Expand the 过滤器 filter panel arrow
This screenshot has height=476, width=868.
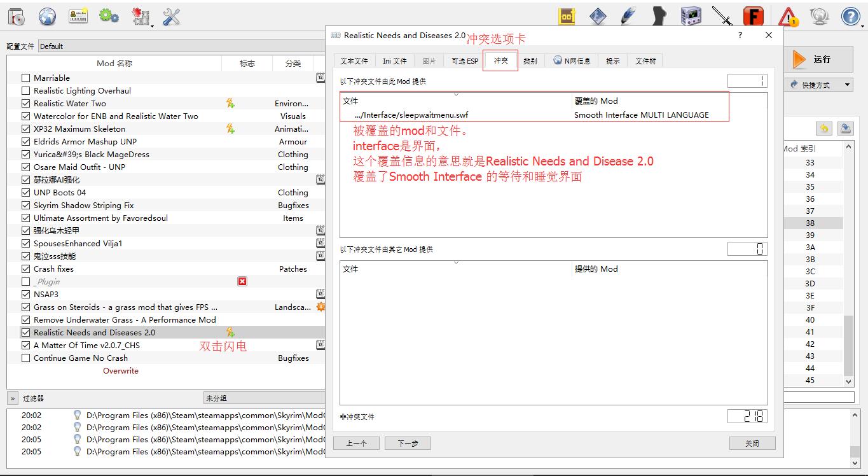tap(13, 398)
